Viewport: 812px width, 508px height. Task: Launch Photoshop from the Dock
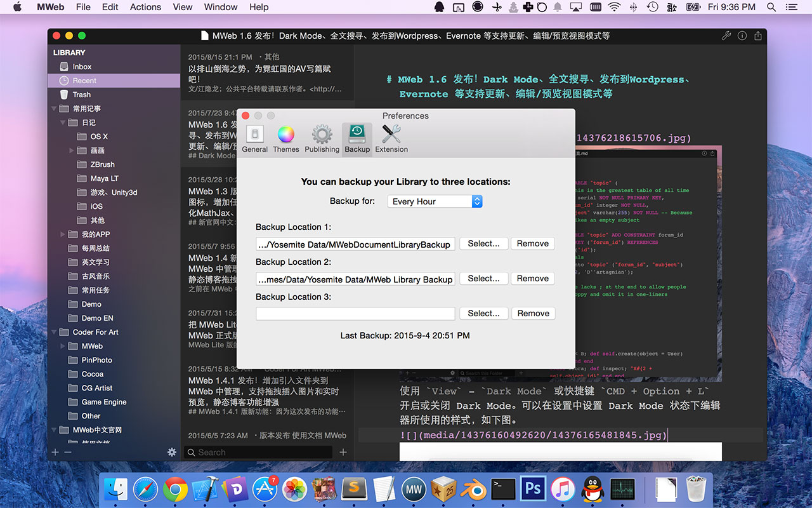point(532,489)
